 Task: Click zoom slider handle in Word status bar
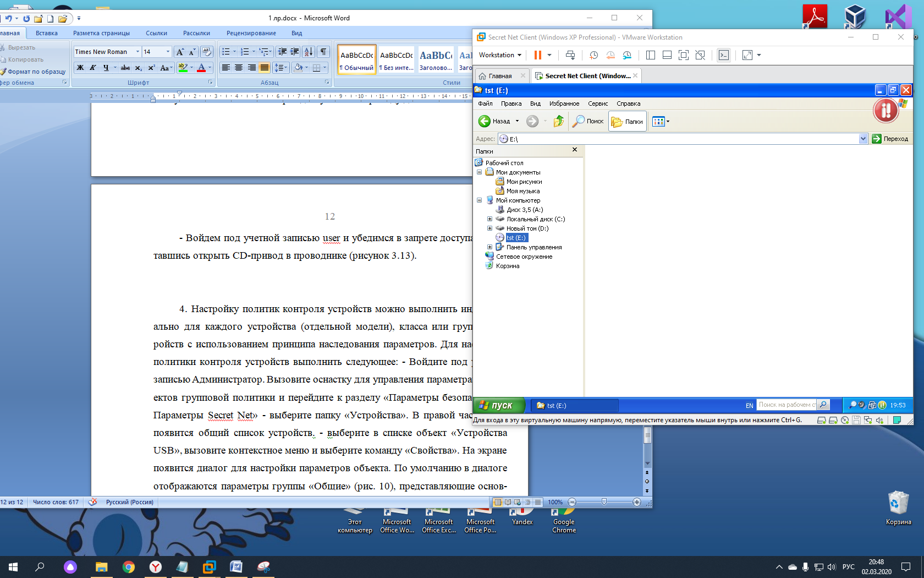(604, 502)
